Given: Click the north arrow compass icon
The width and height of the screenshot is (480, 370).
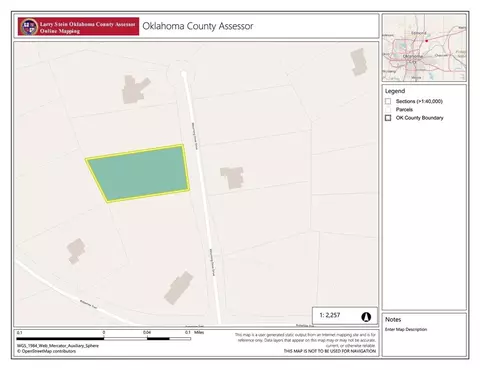Looking at the screenshot, I should 366,316.
